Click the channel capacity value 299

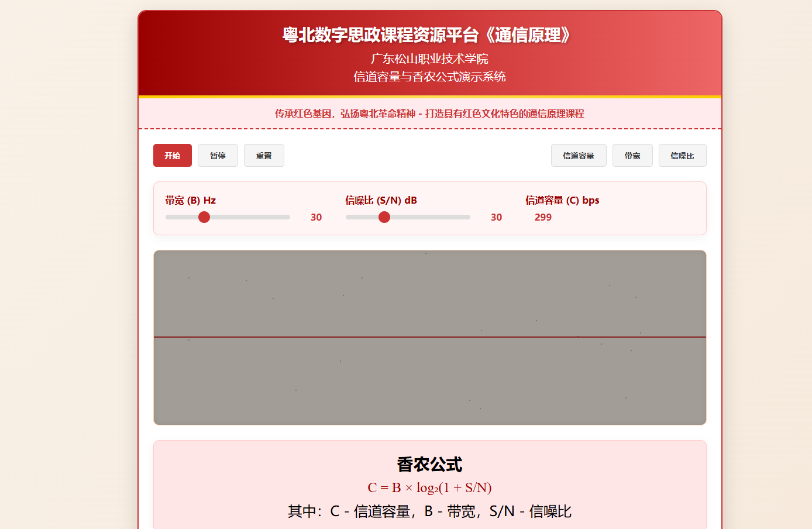pos(543,217)
